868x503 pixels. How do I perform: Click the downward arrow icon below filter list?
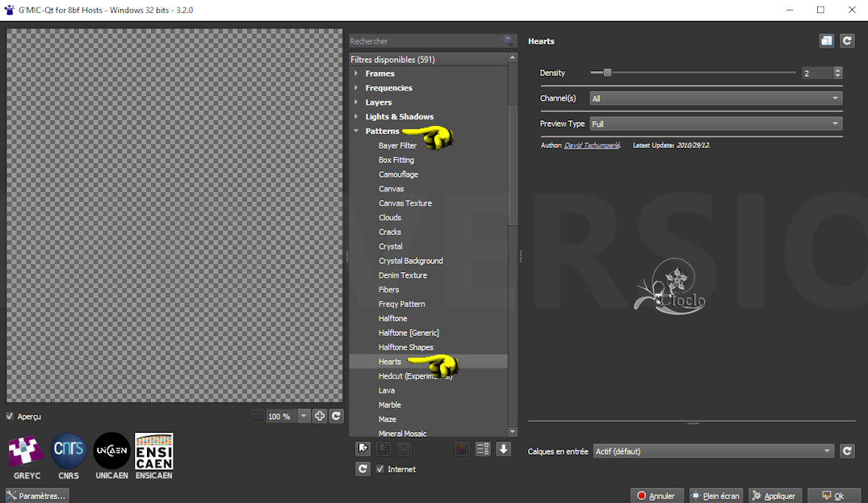504,449
